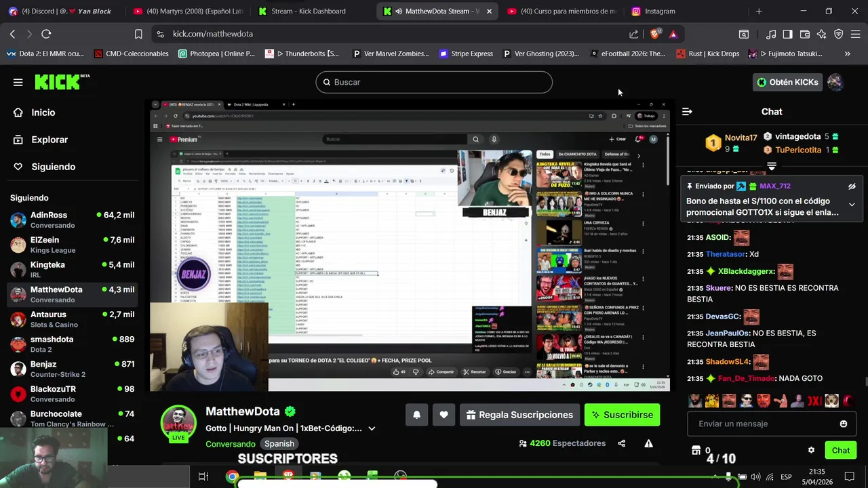Open the Kick hamburger sidebar menu
Screen dimensions: 868x488
pyautogui.click(x=18, y=82)
